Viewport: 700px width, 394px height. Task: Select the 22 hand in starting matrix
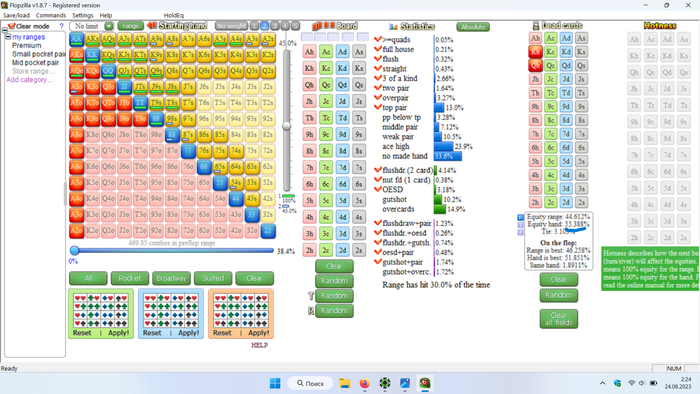coord(268,231)
